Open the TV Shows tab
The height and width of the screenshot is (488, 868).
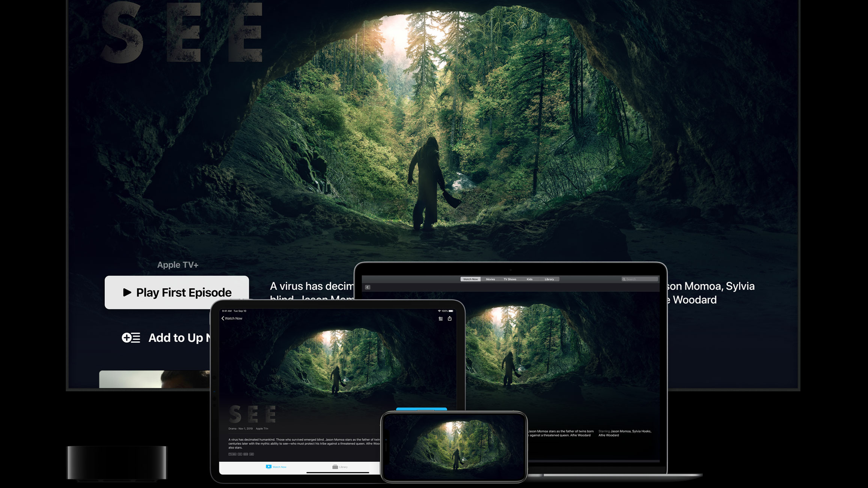click(x=510, y=279)
